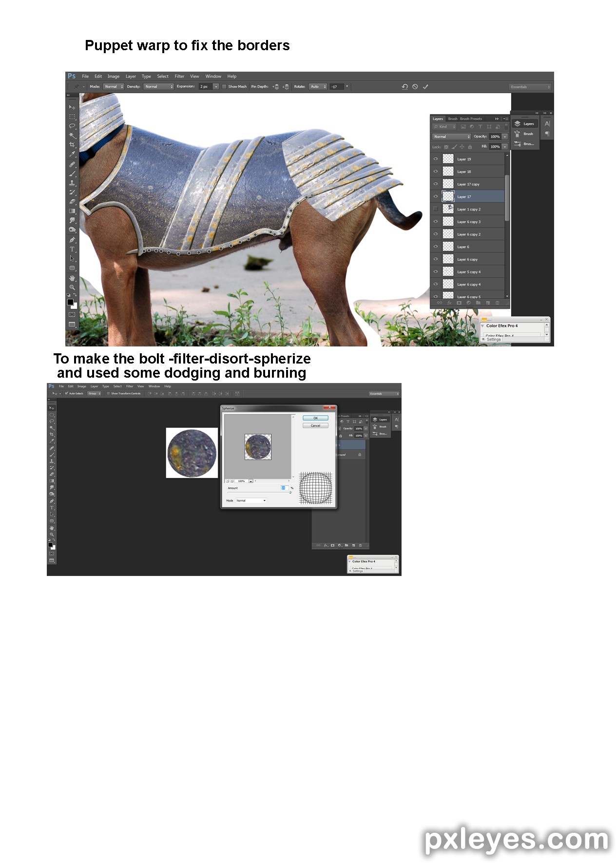Select Clone Stamp tool in Puppet Warp screenshot
Viewport: 616px width, 863px height.
pos(72,183)
